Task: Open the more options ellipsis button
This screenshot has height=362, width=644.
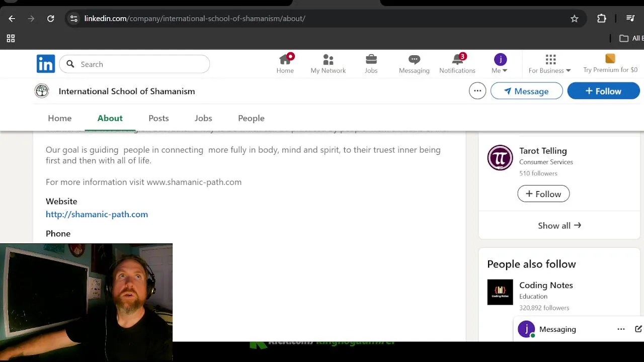Action: 477,91
